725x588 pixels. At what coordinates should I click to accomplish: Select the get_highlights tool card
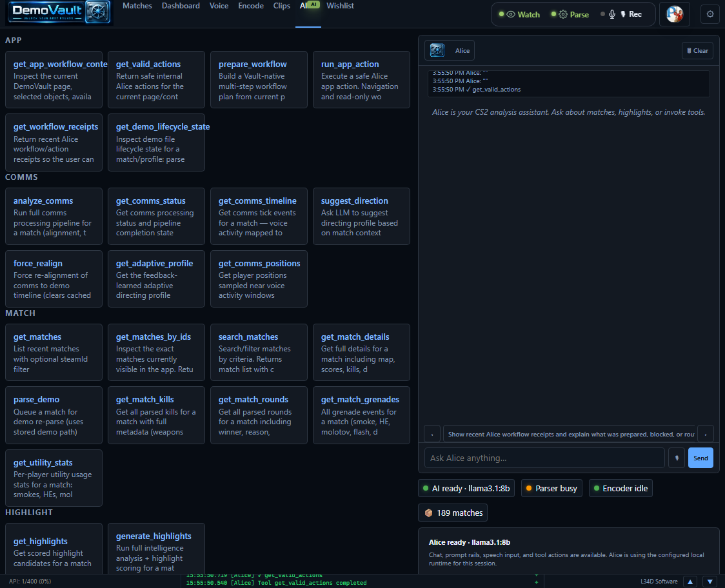(54, 549)
